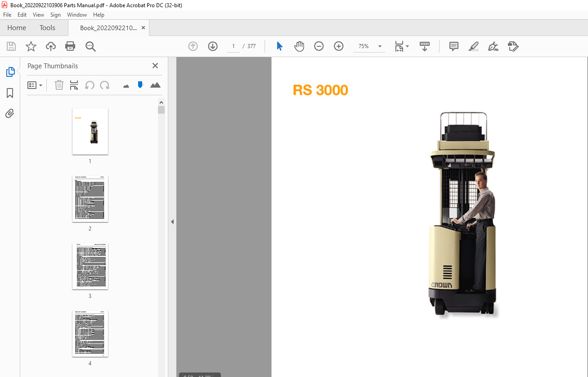Screen dimensions: 588x377
Task: Click the stamp tool icon
Action: [513, 46]
